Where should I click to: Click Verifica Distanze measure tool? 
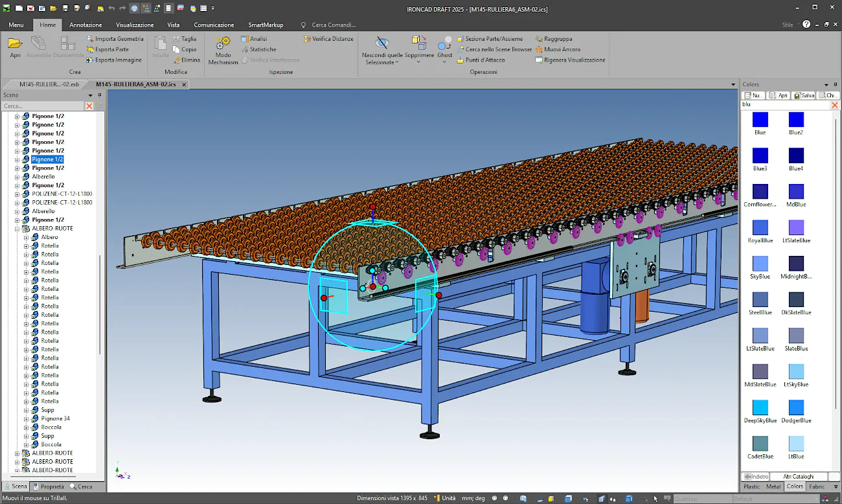328,39
